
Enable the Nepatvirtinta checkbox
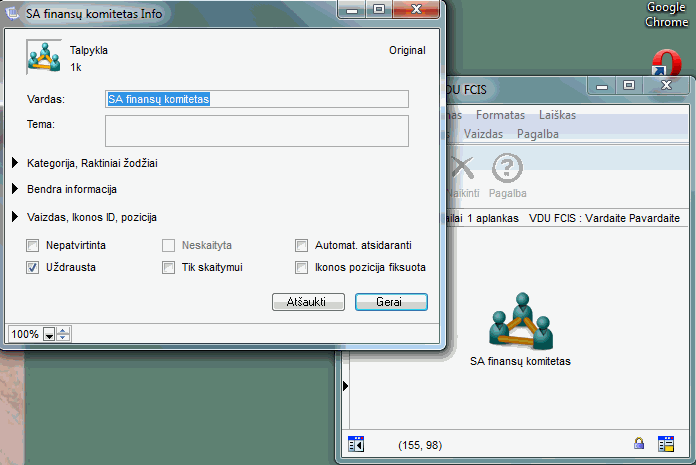33,245
